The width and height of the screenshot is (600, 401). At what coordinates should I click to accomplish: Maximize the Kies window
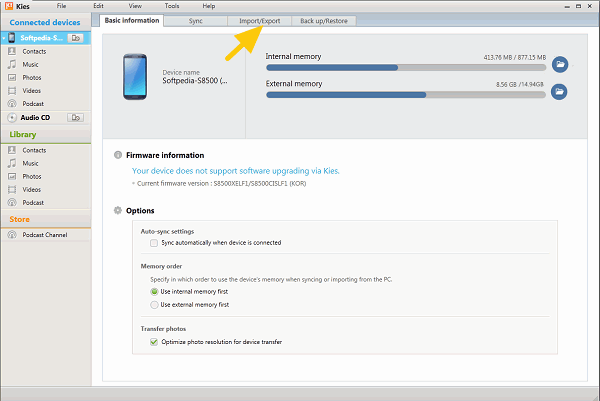579,6
